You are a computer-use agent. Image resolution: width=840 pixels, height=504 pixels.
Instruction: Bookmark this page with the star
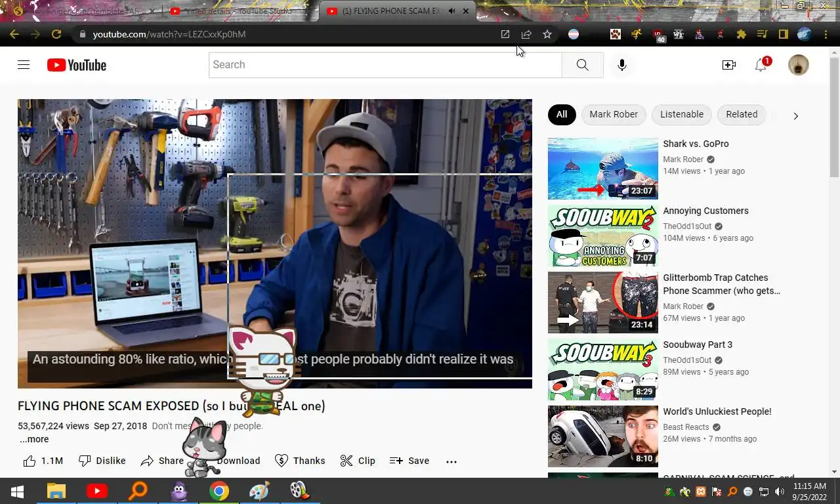click(x=547, y=34)
